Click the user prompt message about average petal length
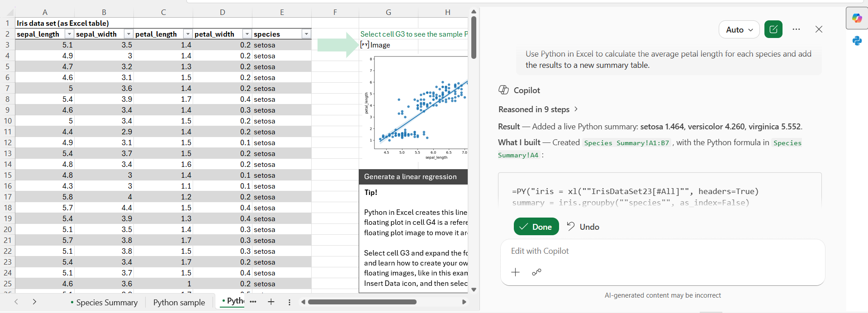The image size is (868, 313). [669, 59]
